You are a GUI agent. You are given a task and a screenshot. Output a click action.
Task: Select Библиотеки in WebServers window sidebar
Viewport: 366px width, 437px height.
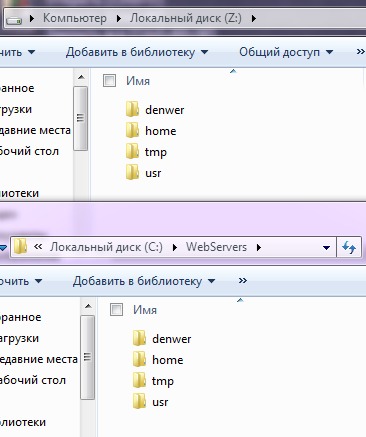point(23,422)
